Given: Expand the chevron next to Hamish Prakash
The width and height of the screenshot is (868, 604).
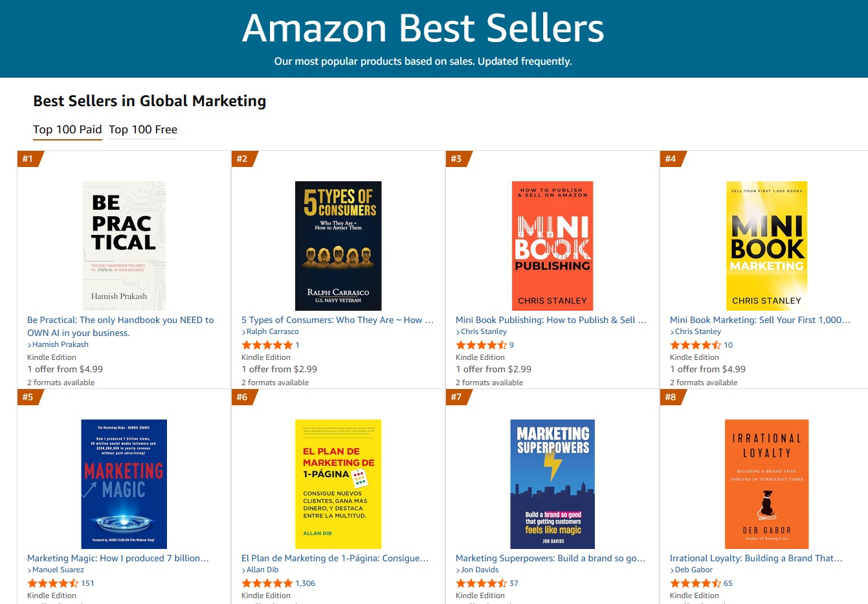Looking at the screenshot, I should click(x=30, y=344).
